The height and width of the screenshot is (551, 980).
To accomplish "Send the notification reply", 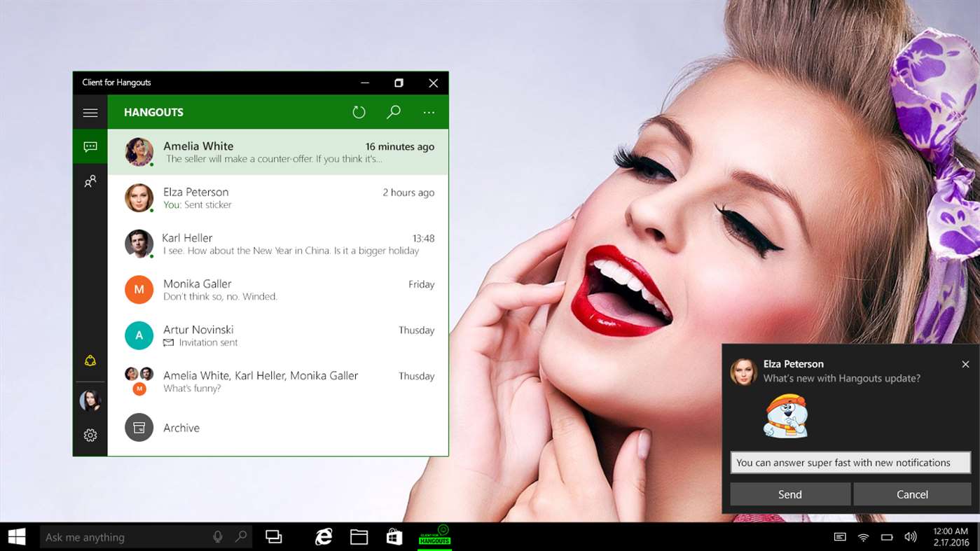I will point(790,494).
